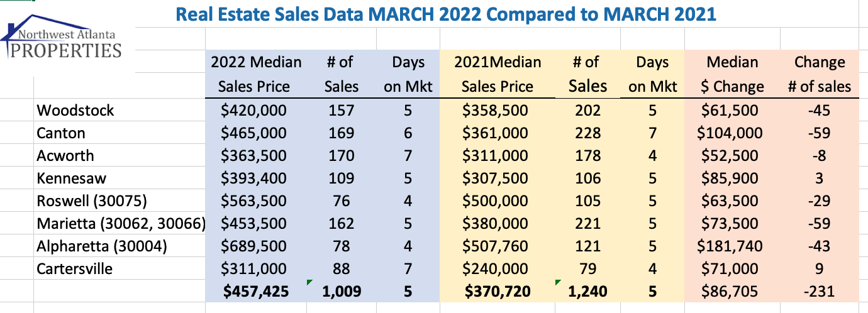This screenshot has width=868, height=313.
Task: Select the Median $ Change header cell
Action: coord(732,74)
